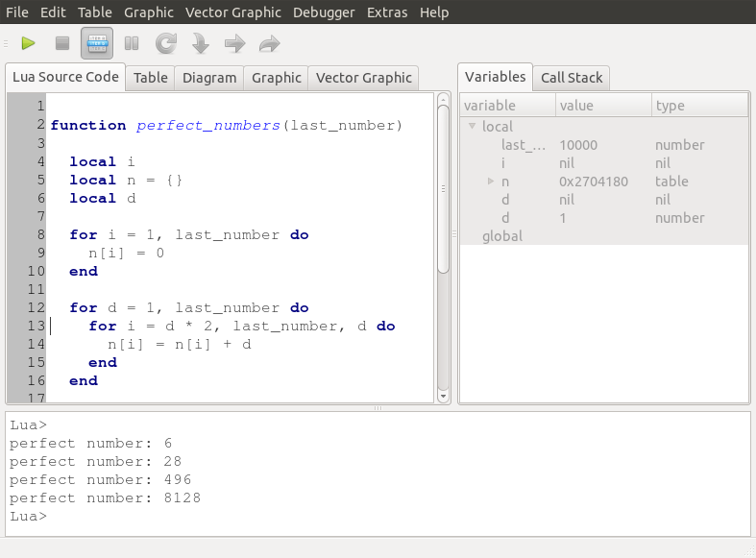Expand the table variable n

tap(490, 182)
